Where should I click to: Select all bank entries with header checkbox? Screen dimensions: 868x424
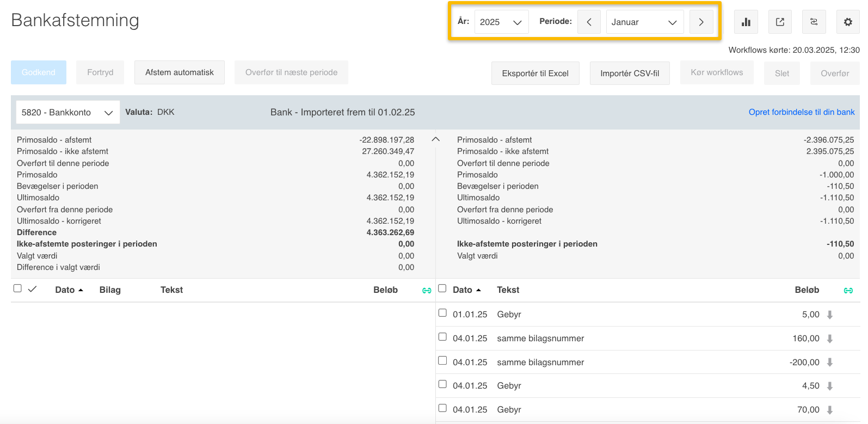click(x=442, y=288)
